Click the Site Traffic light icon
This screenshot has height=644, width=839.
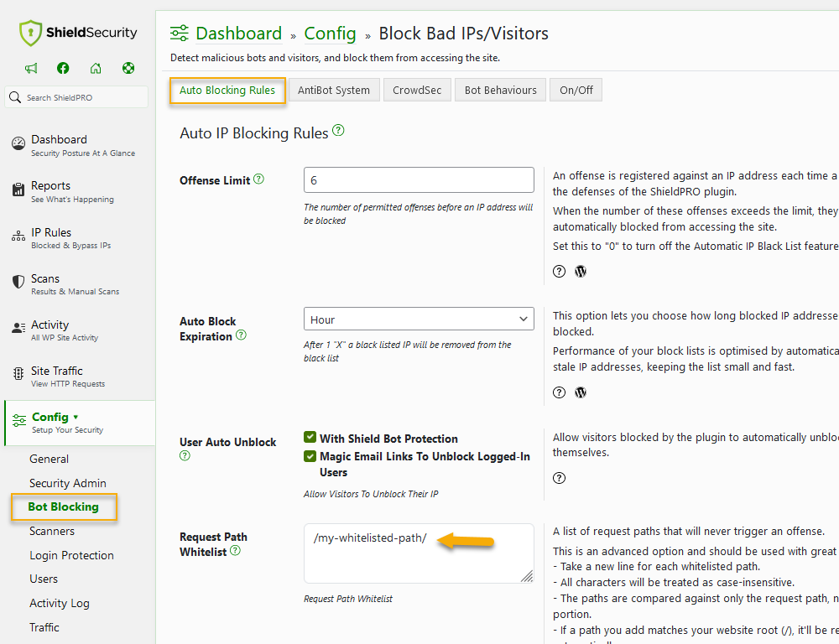coord(18,374)
